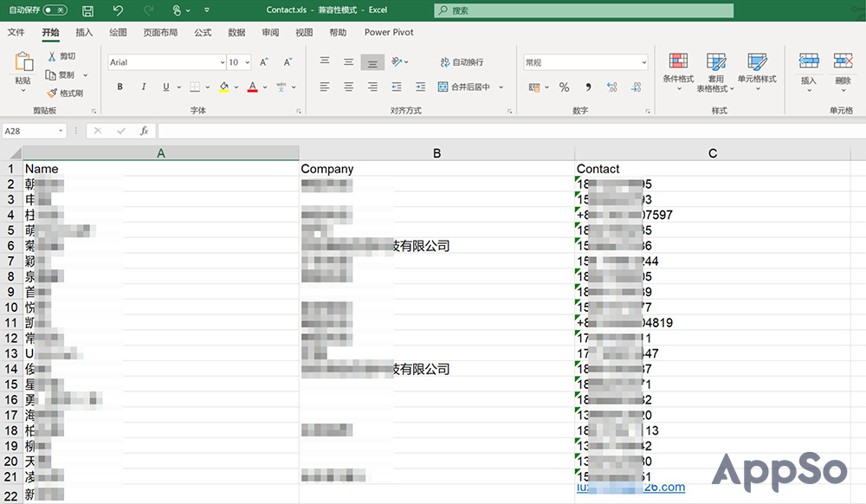Click the Comma Style number icon
Viewport: 866px width, 504px height.
pos(588,87)
